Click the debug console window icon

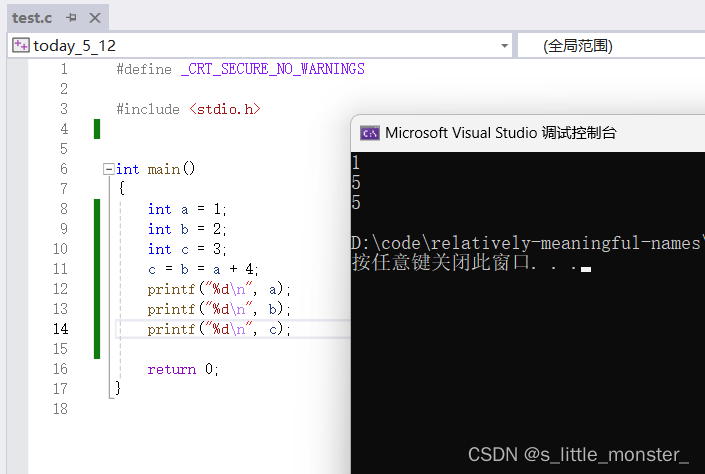coord(369,133)
